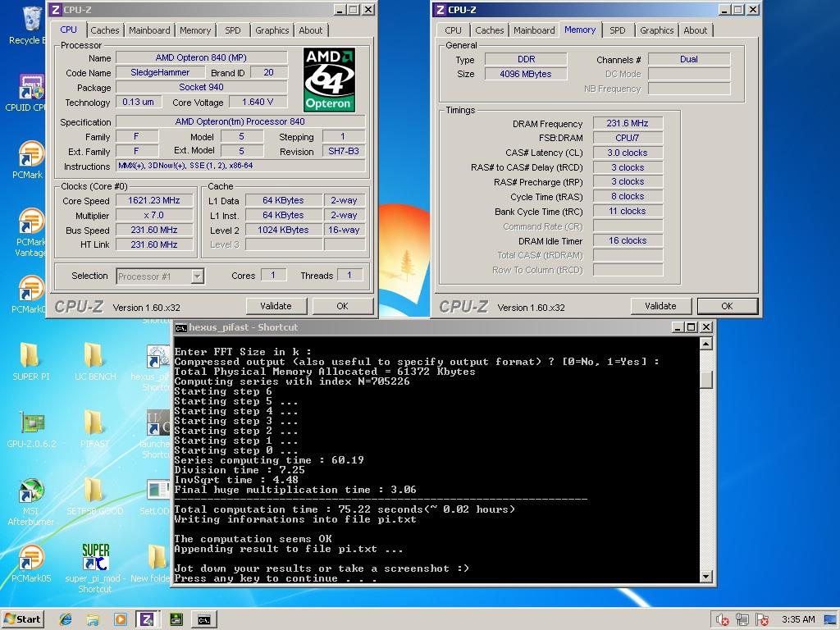Click the green chip taskbar icon
The height and width of the screenshot is (630, 840).
pyautogui.click(x=176, y=620)
